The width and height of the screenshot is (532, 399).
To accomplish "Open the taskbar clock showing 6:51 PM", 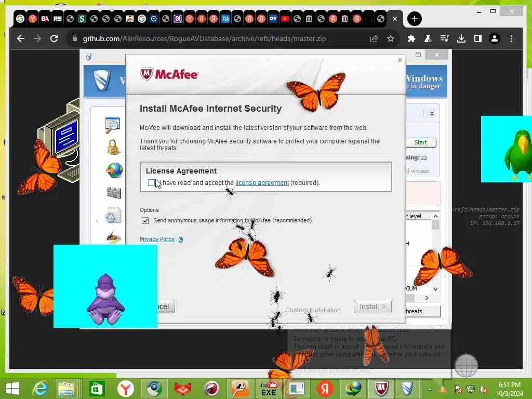I will pos(510,389).
